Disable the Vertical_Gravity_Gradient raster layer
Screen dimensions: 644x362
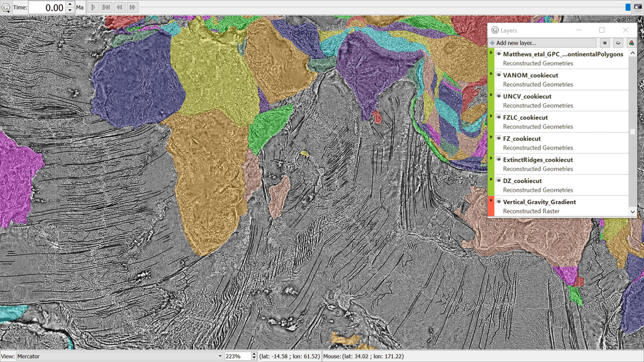tap(499, 202)
